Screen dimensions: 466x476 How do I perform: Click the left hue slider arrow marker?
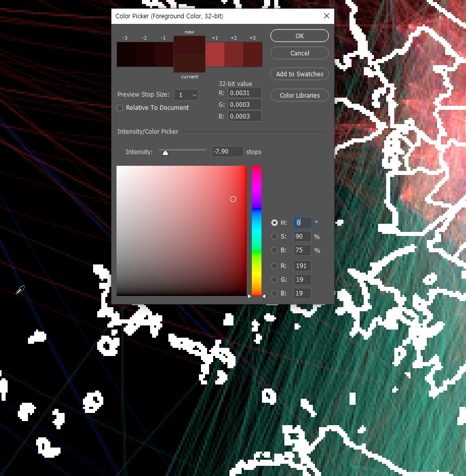coord(249,296)
